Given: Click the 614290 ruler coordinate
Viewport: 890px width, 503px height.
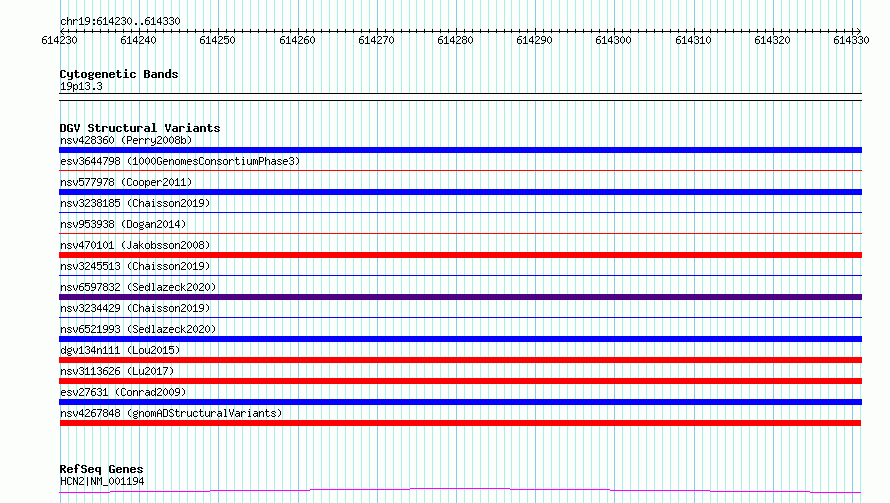Looking at the screenshot, I should [x=534, y=40].
